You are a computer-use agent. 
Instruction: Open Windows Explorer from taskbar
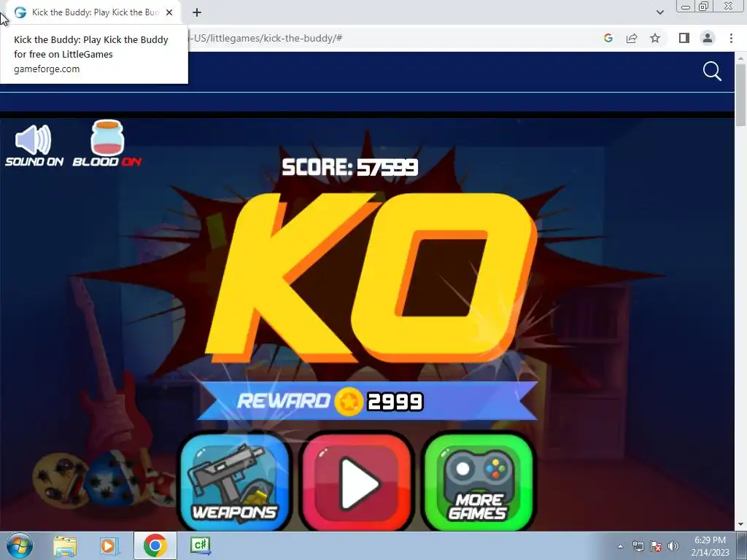pos(65,545)
